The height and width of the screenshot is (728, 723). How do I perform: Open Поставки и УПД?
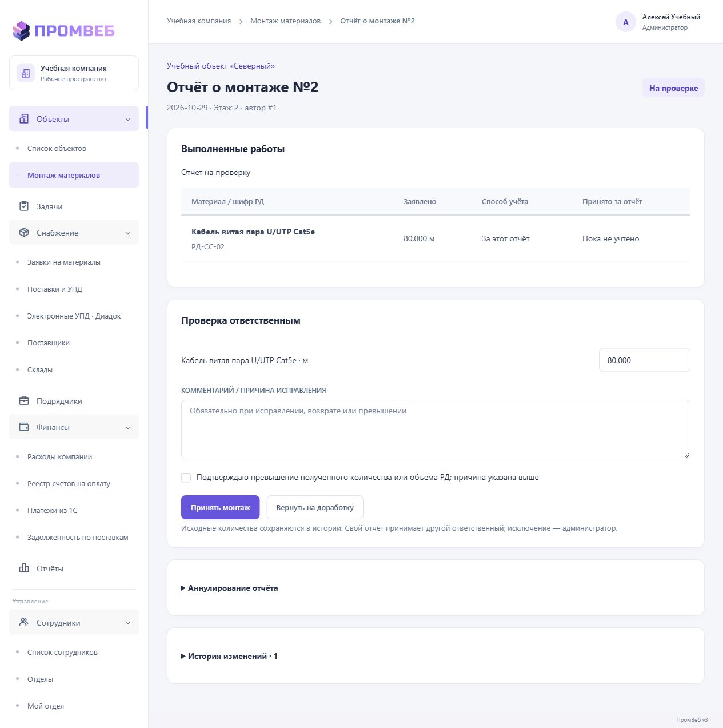click(55, 289)
